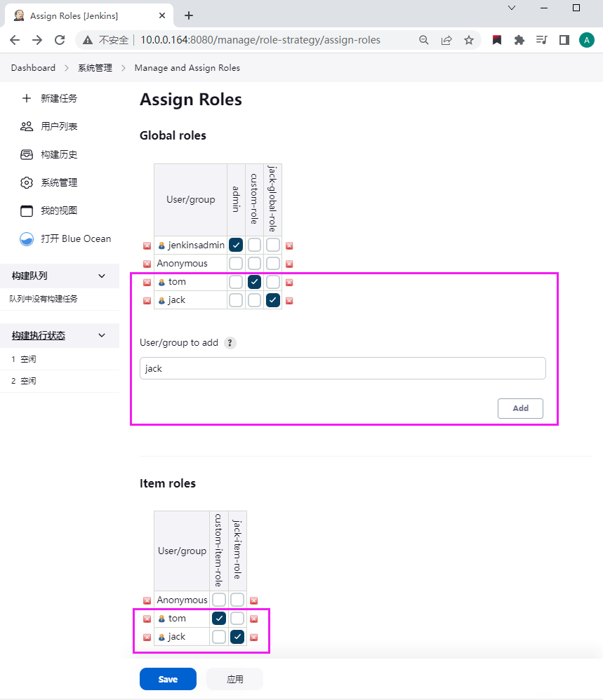Enable admin role checkbox for tom
Image resolution: width=603 pixels, height=700 pixels.
tap(236, 282)
